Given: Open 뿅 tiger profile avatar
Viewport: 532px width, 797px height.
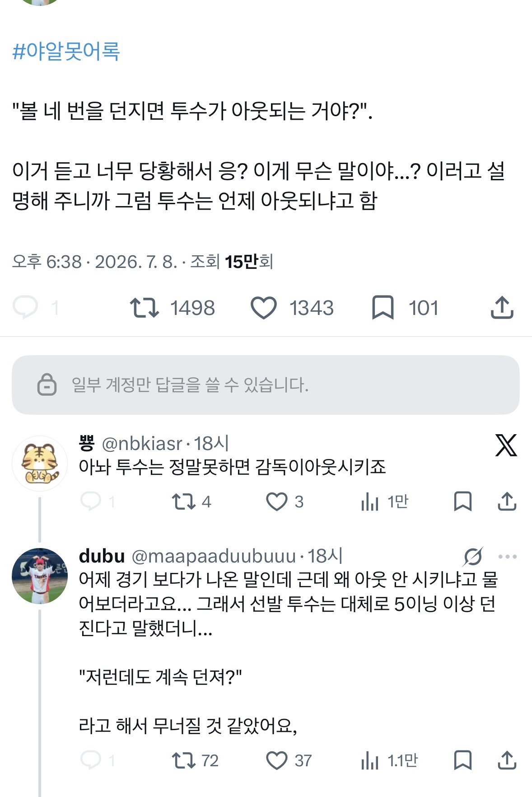Looking at the screenshot, I should click(x=40, y=464).
